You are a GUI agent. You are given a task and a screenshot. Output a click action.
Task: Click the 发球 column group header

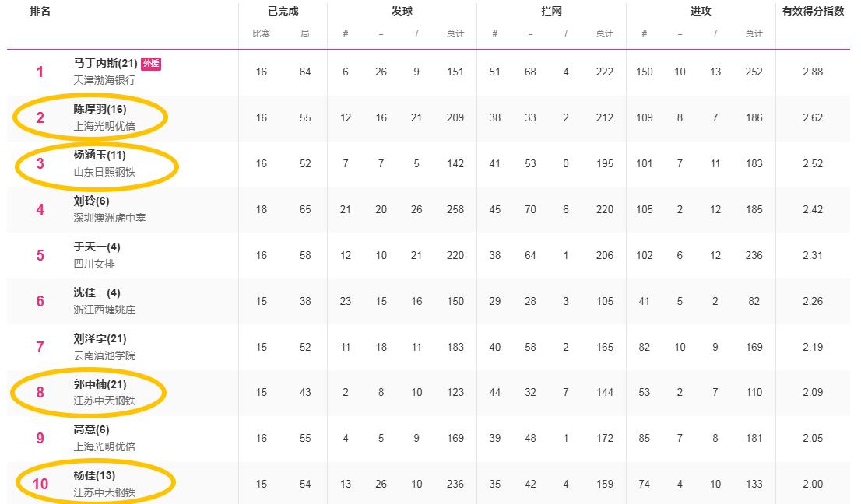(x=402, y=12)
